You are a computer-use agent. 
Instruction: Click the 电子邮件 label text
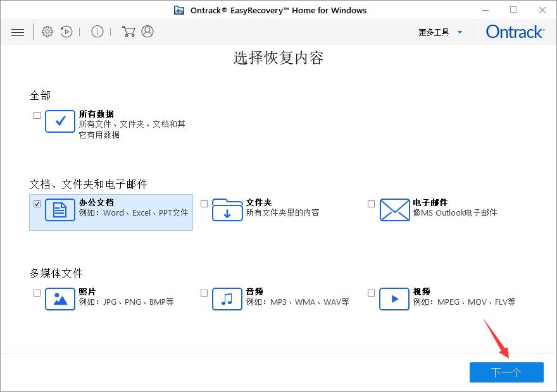point(430,202)
